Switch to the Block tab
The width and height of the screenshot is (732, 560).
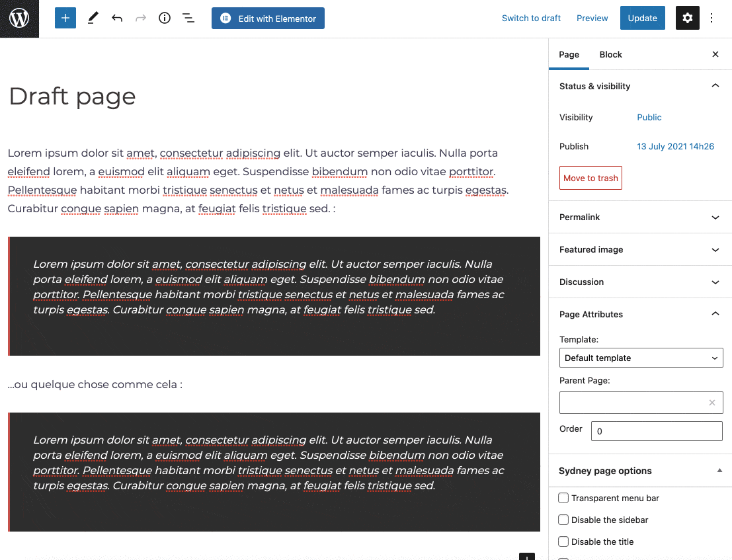[610, 54]
